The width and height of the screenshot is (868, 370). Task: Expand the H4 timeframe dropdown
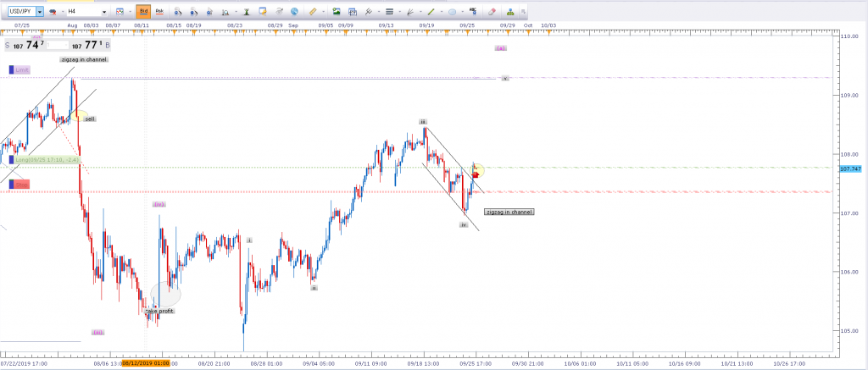coord(103,13)
